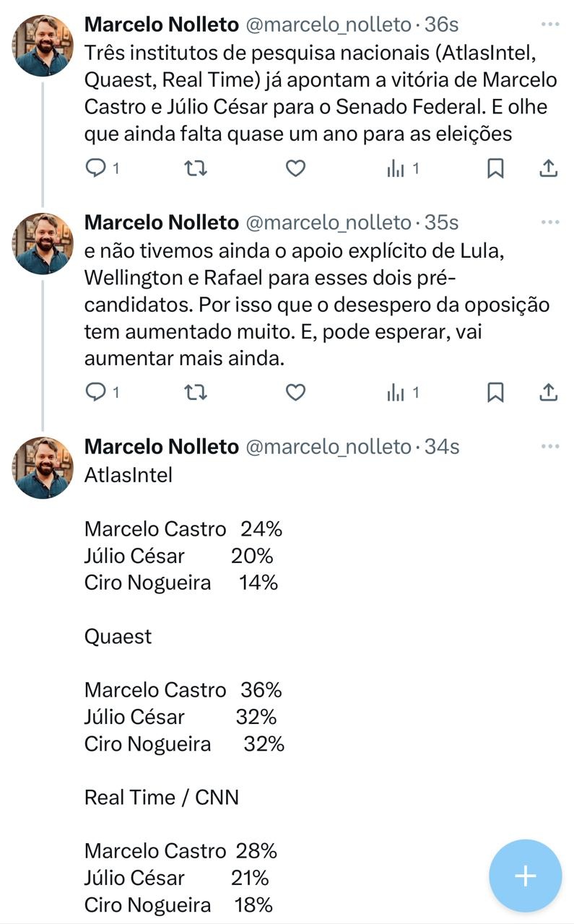This screenshot has height=924, width=574.
Task: Retweet the first tweet in thread
Action: (196, 168)
